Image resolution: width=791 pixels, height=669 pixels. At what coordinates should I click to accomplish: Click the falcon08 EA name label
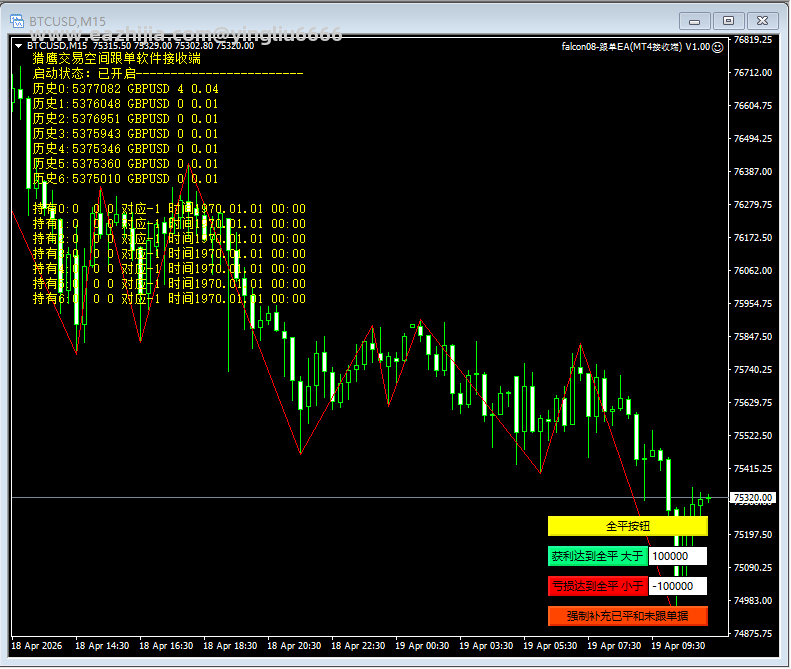(636, 47)
